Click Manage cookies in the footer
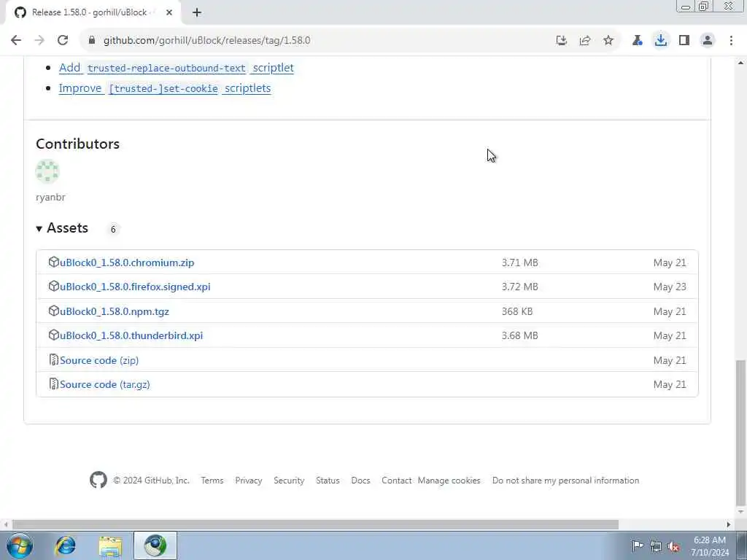The height and width of the screenshot is (560, 747). pyautogui.click(x=449, y=481)
